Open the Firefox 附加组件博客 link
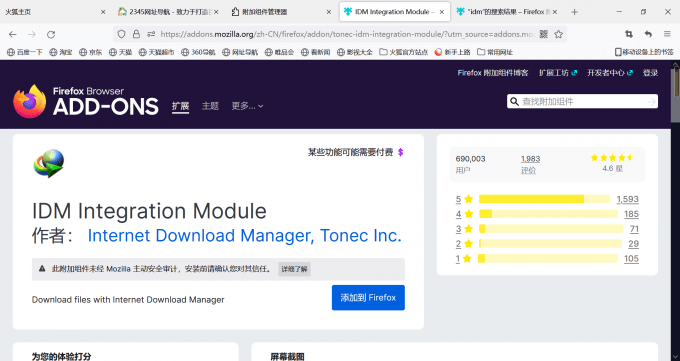The image size is (680, 361). point(493,73)
